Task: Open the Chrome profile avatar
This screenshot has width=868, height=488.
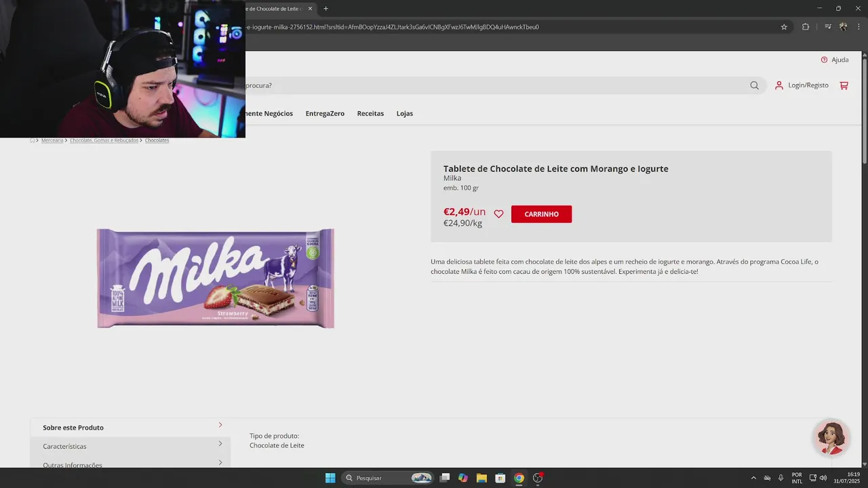Action: [843, 27]
